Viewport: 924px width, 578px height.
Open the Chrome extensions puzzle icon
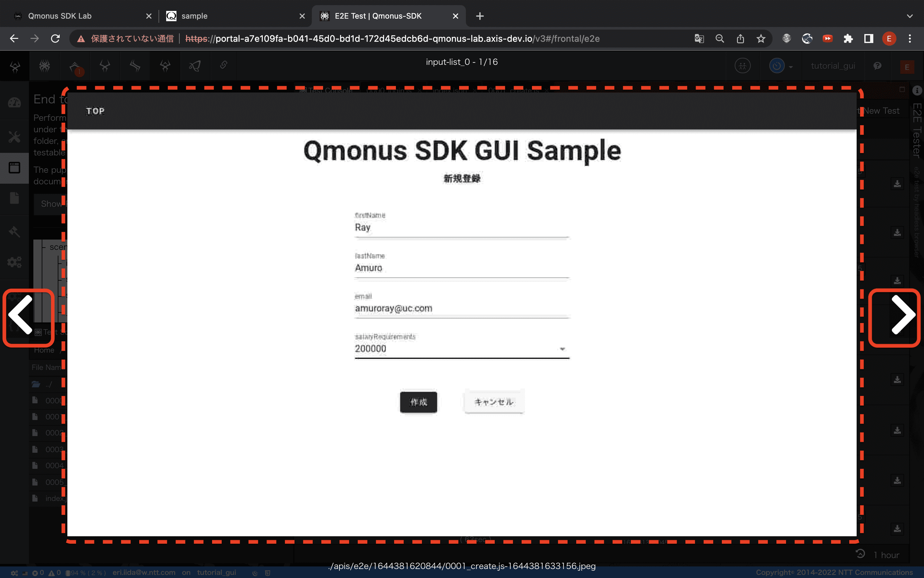pos(848,39)
